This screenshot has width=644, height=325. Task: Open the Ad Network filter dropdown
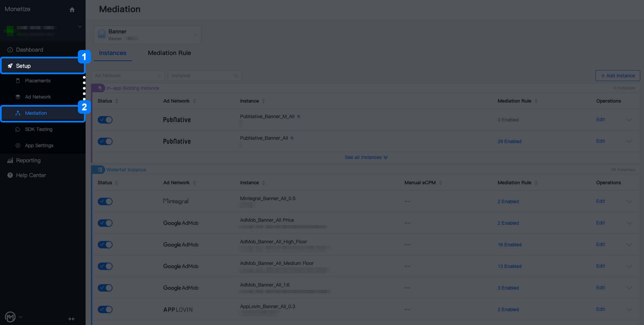pos(128,76)
